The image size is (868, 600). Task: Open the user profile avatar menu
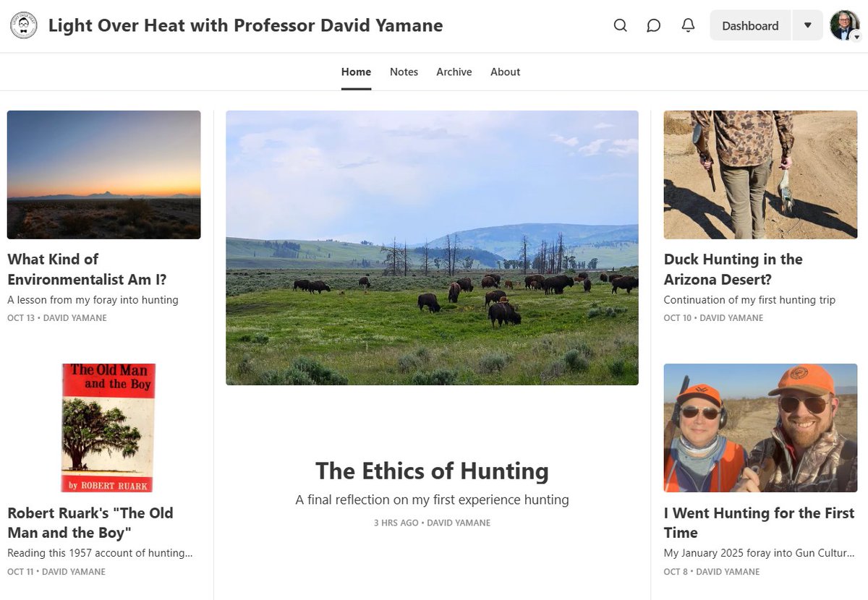click(845, 25)
